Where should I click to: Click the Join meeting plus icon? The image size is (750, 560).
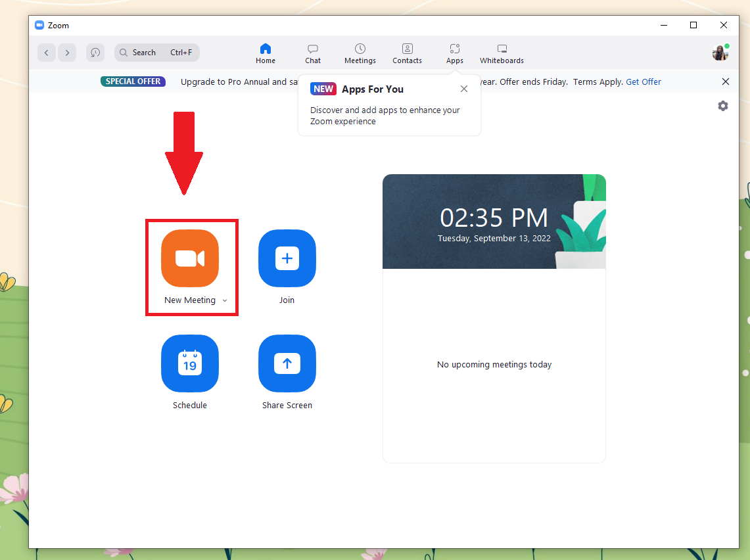click(x=287, y=258)
